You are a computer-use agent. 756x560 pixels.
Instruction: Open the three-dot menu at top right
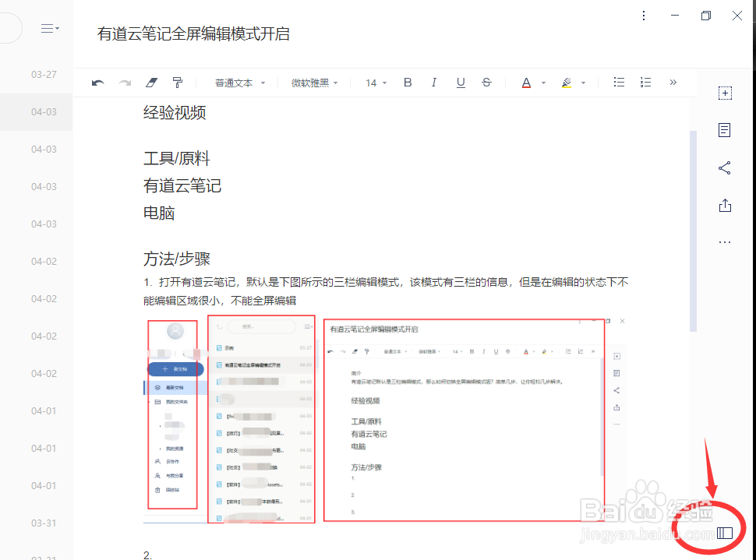click(x=644, y=16)
